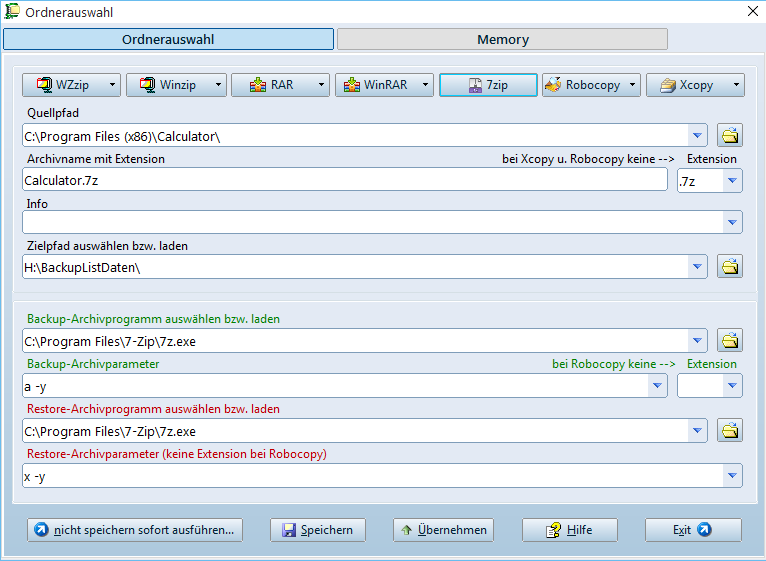Browse for Backup-Archivprogramm executable
This screenshot has width=766, height=561.
(x=730, y=340)
